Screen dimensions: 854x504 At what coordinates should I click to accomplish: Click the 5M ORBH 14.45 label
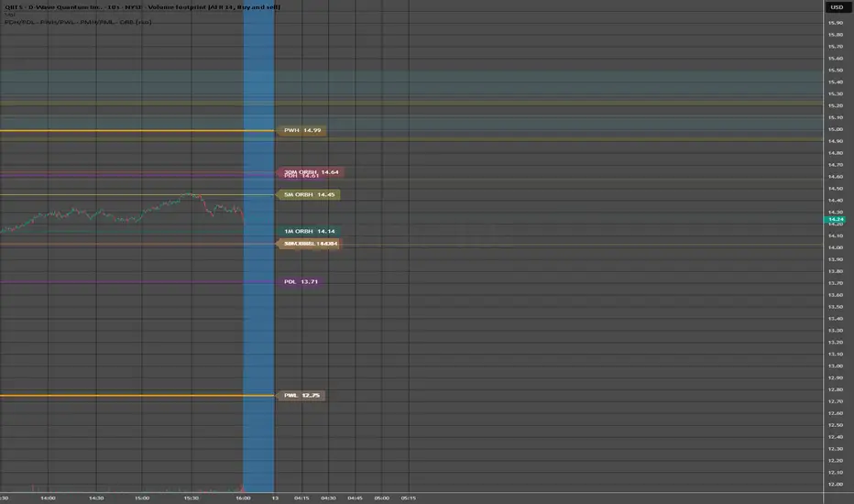[x=309, y=194]
